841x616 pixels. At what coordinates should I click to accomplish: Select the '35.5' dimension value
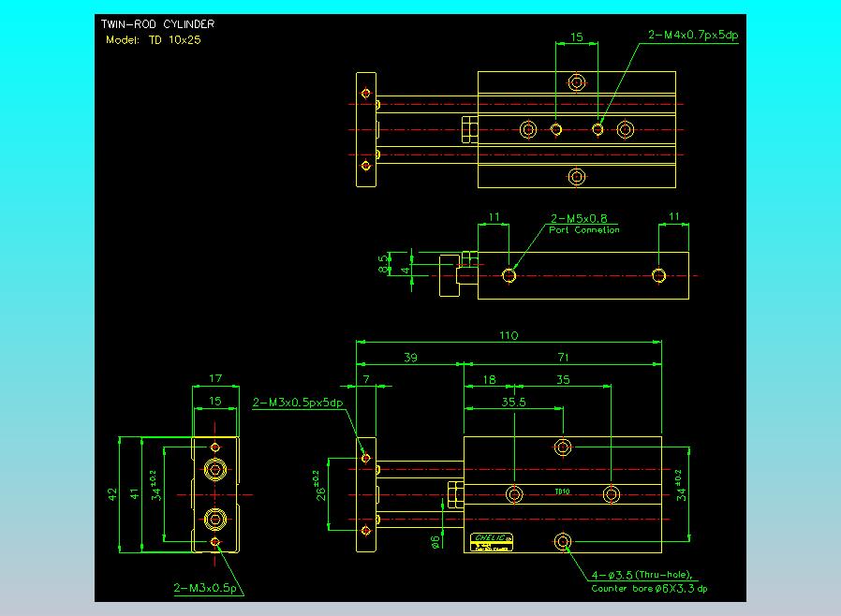[x=513, y=403]
